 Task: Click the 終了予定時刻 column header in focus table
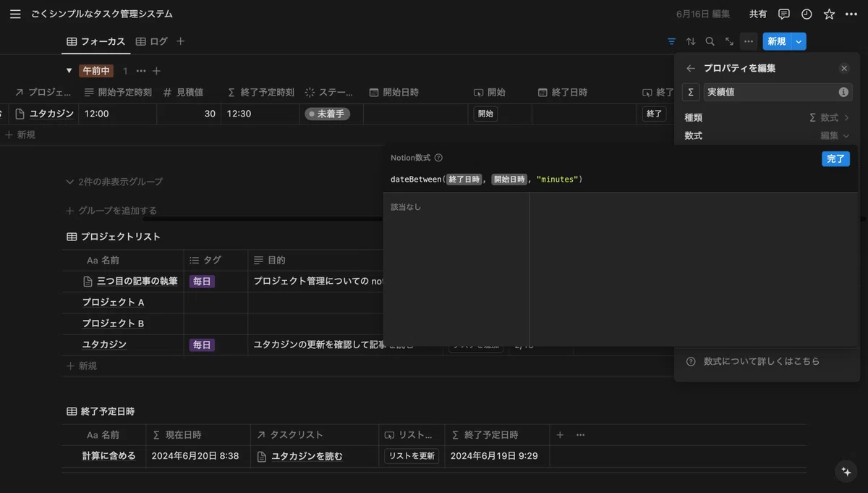click(x=260, y=93)
